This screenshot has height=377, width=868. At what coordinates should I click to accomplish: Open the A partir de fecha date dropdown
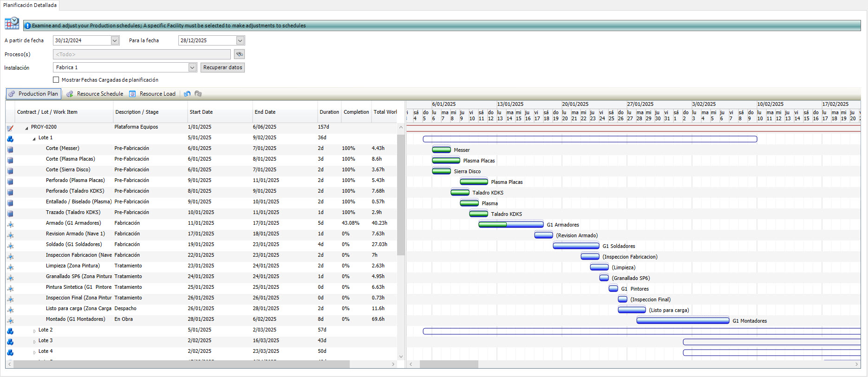(115, 40)
